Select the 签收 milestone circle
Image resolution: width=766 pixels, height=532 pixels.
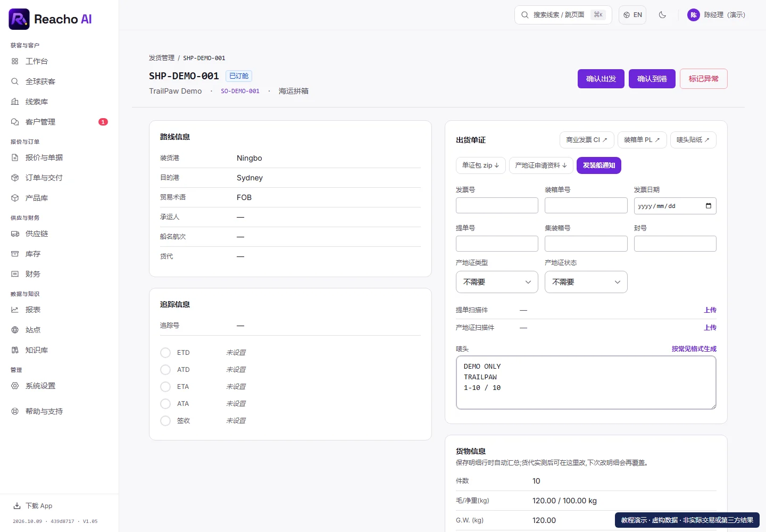tap(165, 421)
